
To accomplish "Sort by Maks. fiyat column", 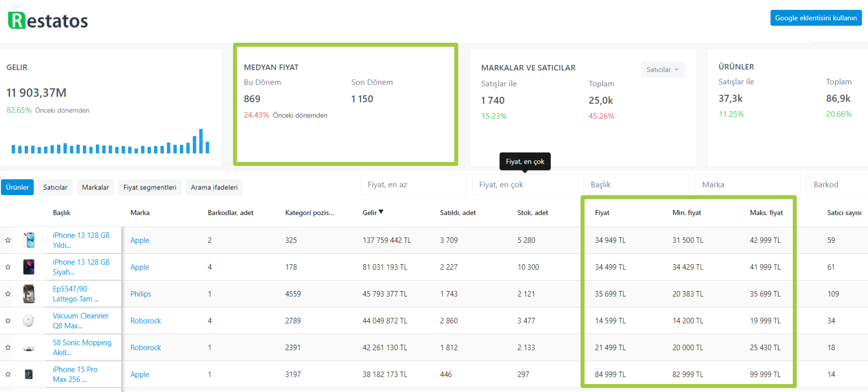I will (x=766, y=213).
